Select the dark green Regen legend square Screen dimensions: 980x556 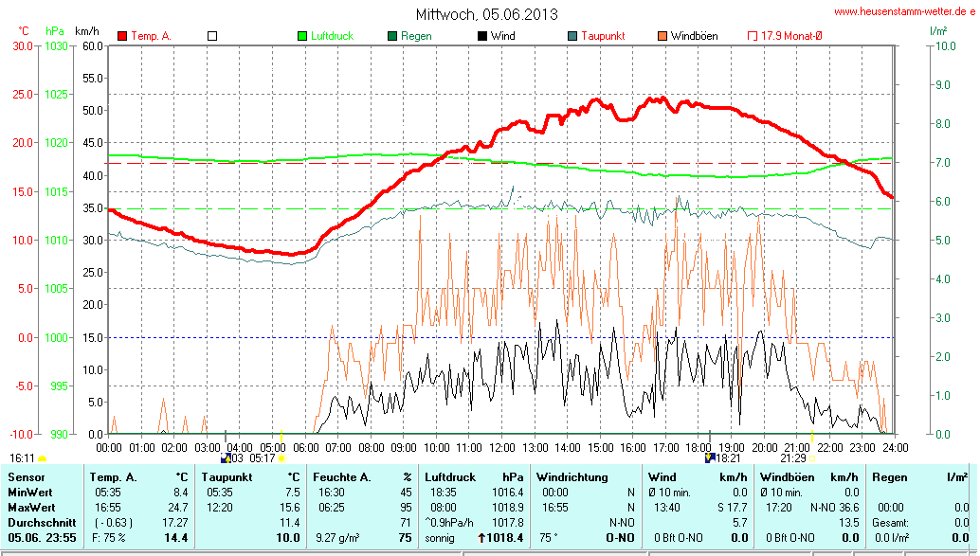click(x=392, y=36)
